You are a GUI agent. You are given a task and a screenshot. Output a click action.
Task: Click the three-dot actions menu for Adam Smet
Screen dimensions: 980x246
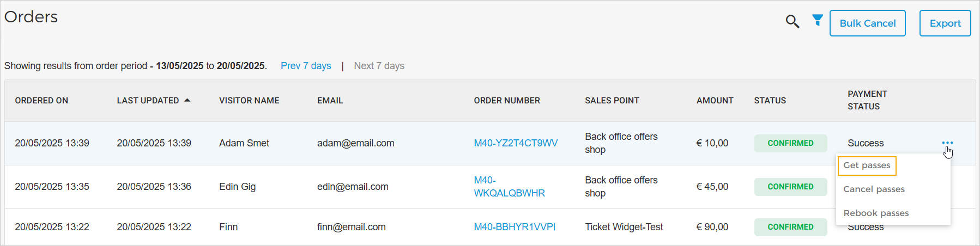(947, 143)
